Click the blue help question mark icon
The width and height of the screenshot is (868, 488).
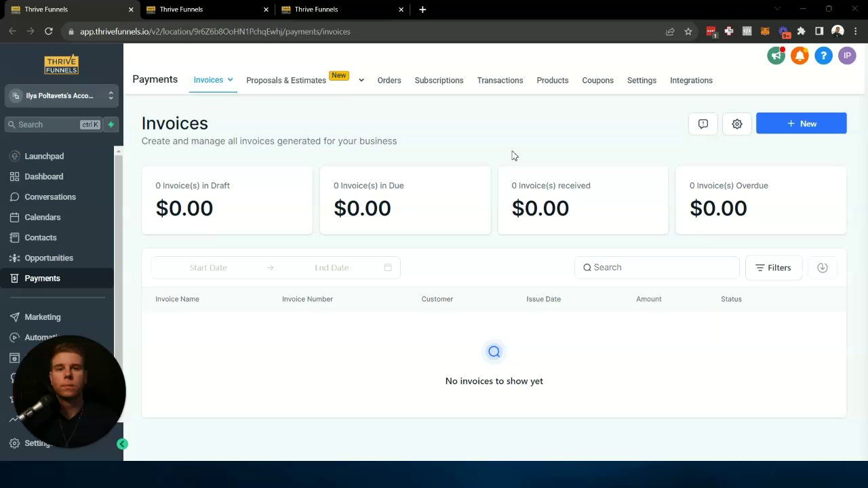(823, 56)
